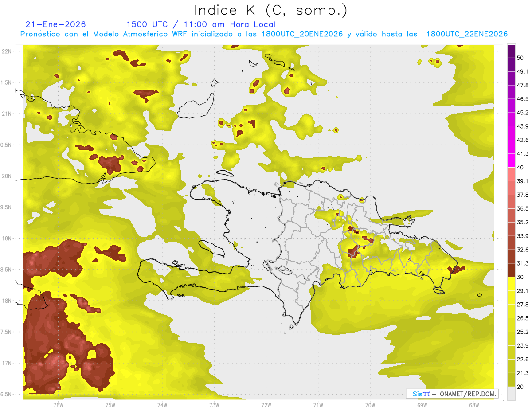Pick the bright magenta swatch just above 40
Screen dimensions: 532x411
tap(512, 160)
